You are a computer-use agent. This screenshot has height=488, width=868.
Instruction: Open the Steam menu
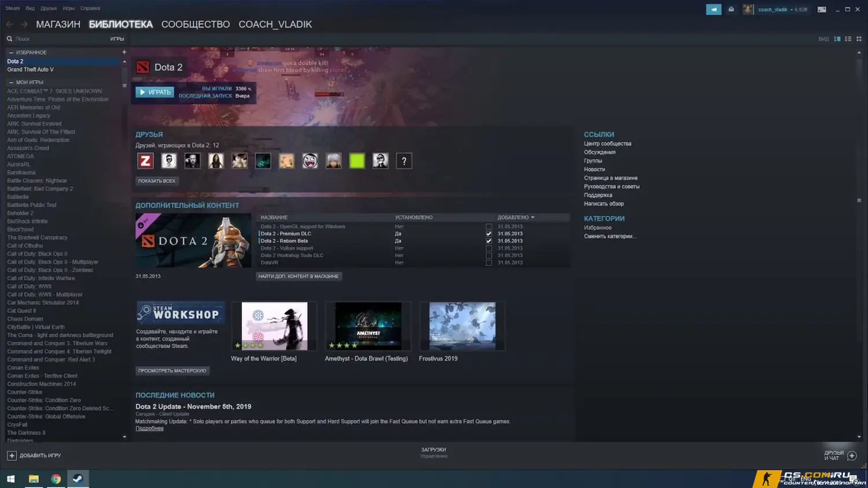(12, 9)
